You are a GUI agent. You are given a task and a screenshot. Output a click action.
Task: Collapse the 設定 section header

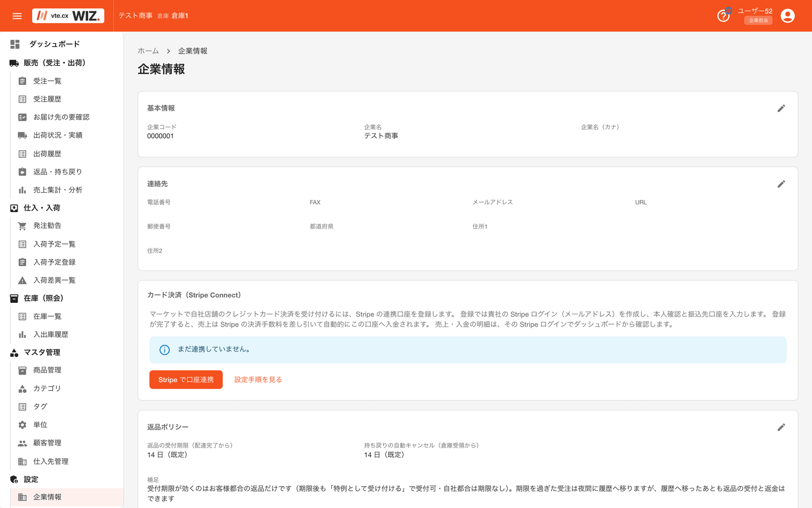point(61,479)
